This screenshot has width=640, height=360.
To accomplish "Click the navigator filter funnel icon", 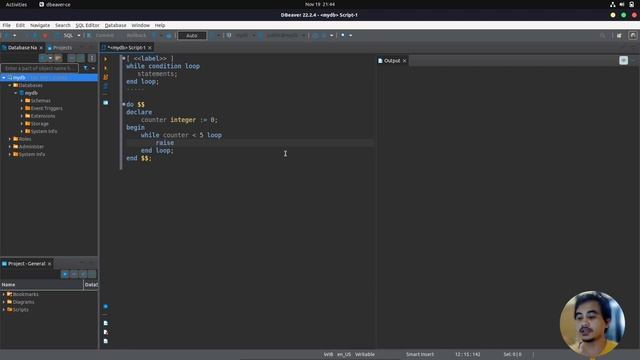I will pyautogui.click(x=85, y=68).
